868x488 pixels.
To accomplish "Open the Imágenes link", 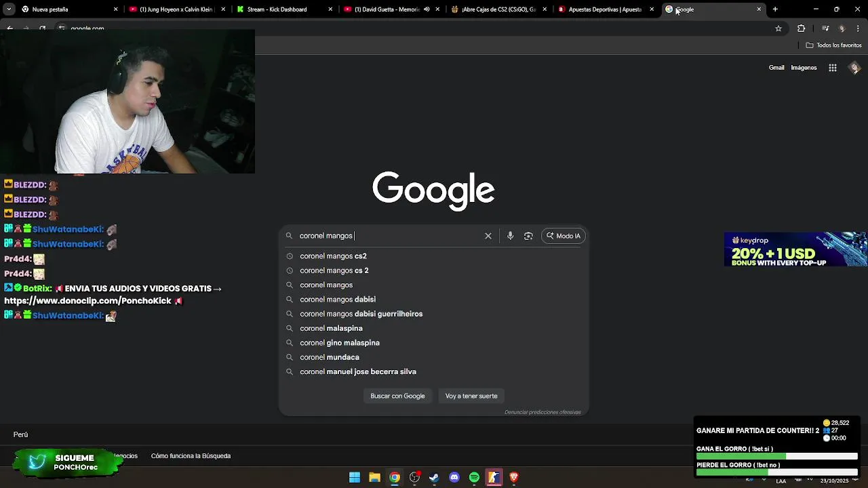I will click(804, 68).
